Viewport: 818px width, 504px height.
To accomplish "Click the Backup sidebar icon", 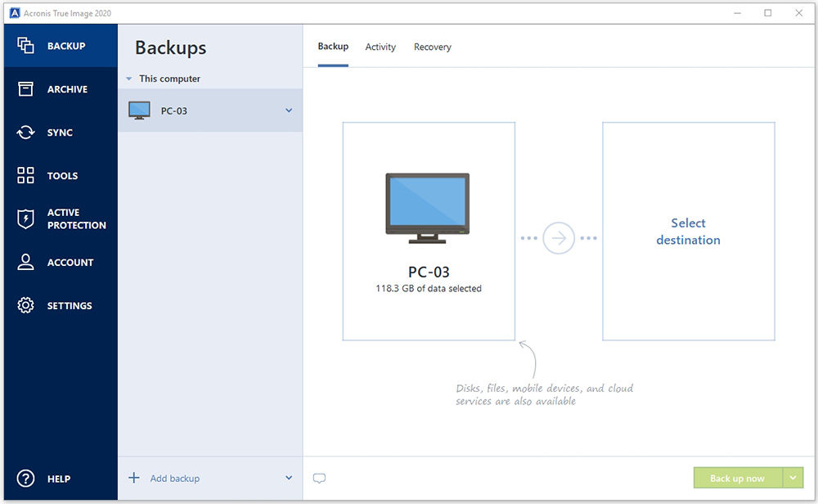I will click(25, 45).
